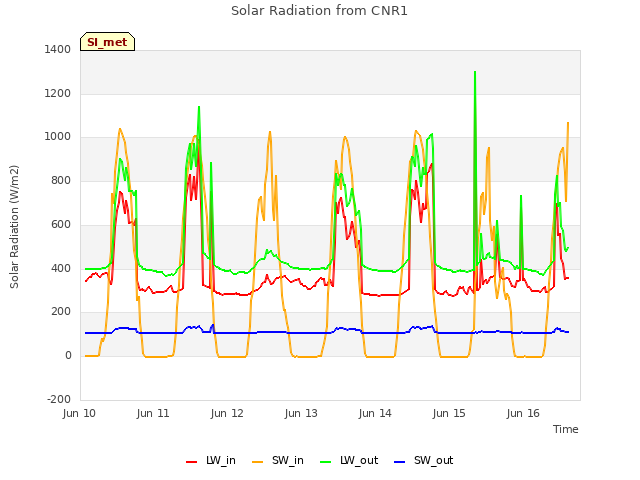Click the y-axis title Solar Radiation (W/m2)
This screenshot has width=640, height=480.
14,227
